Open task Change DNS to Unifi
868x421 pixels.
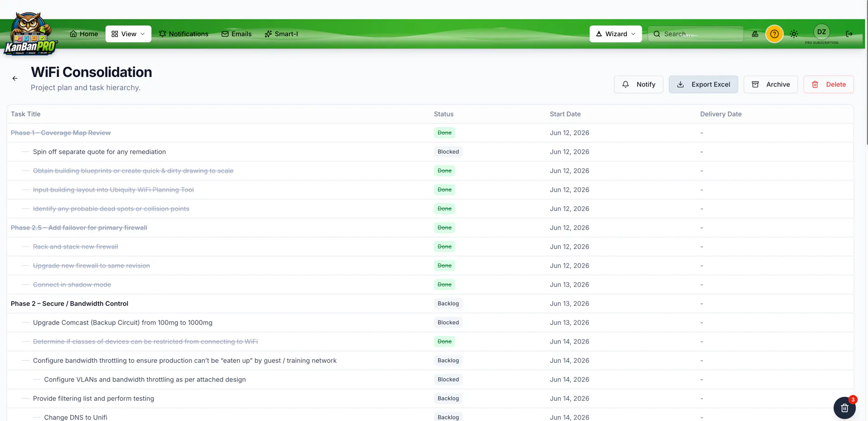[76, 417]
